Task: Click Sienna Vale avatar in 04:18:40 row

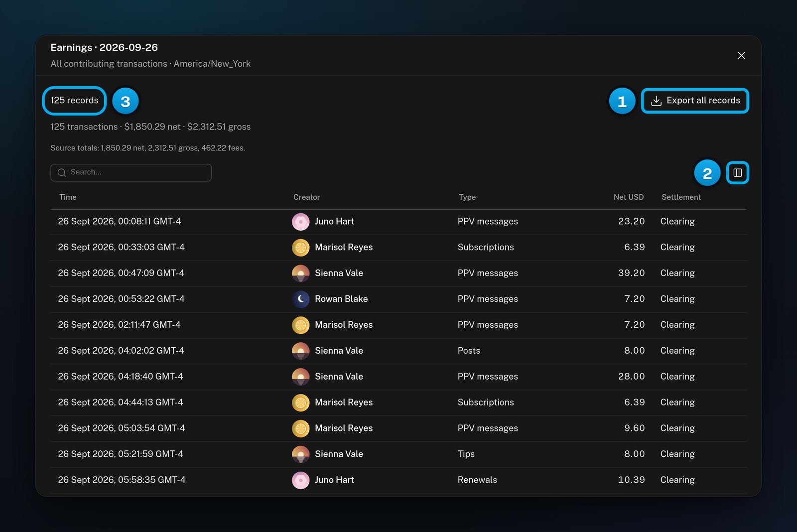Action: point(300,377)
